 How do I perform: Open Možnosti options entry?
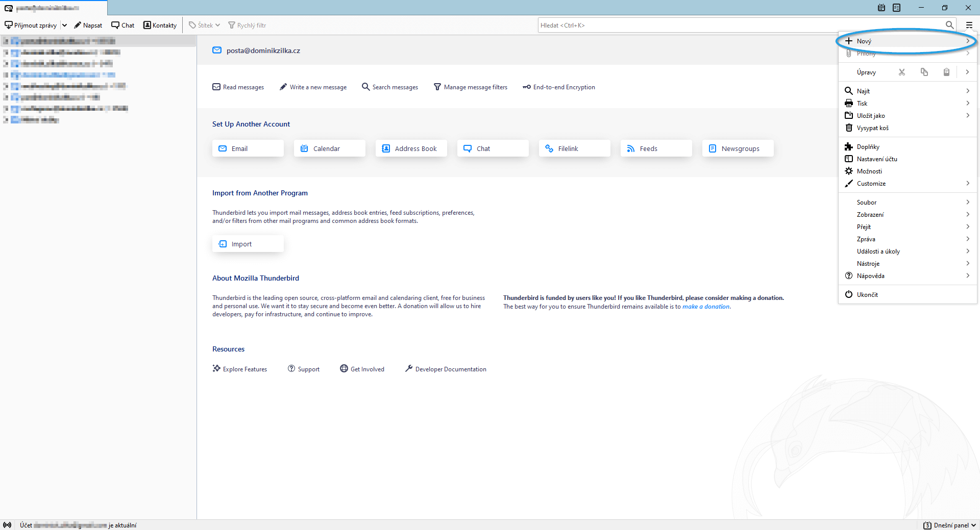click(x=908, y=171)
